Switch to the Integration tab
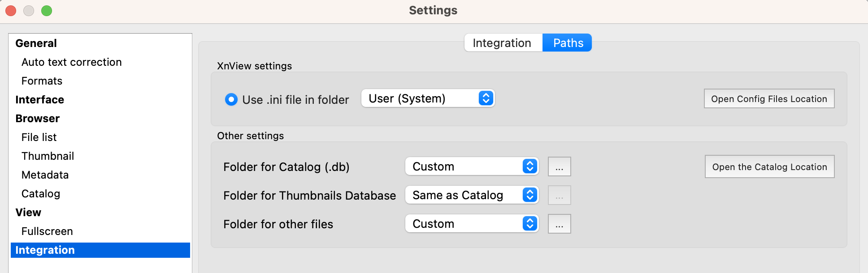The image size is (868, 273). [x=502, y=43]
